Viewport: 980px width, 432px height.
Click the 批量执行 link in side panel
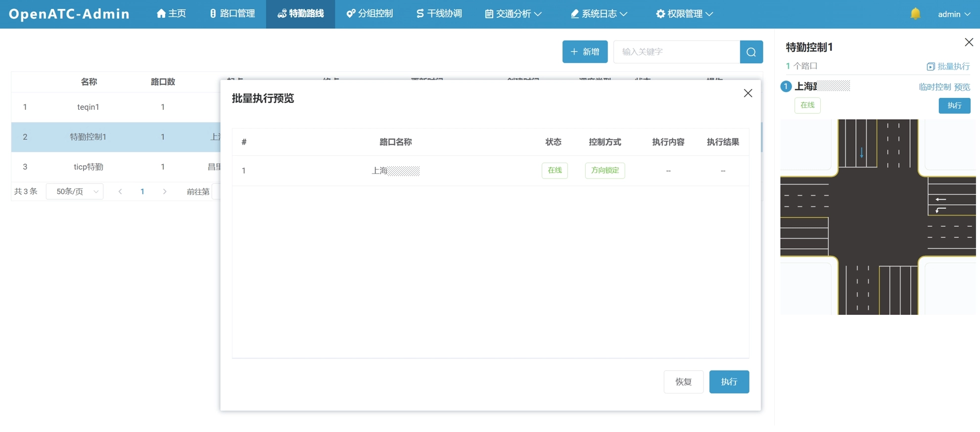pos(948,66)
